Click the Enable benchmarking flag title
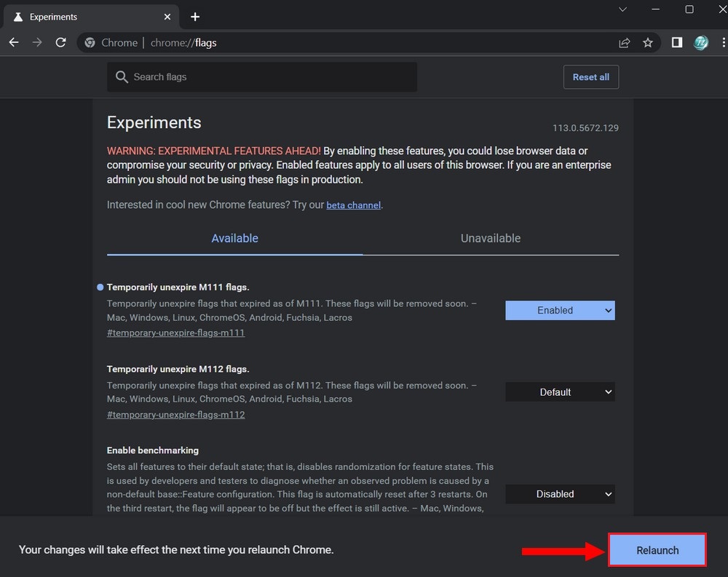Screen dimensions: 728x577 (153, 450)
